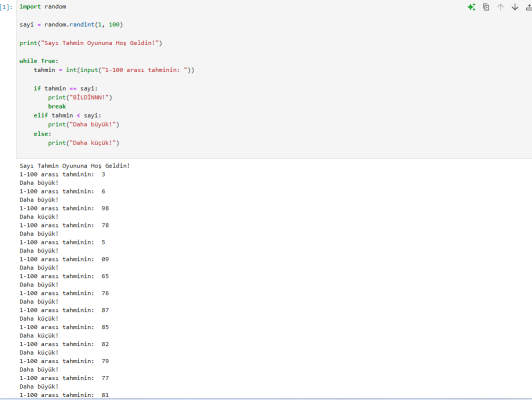532x400 pixels.
Task: Click the print("Daha küçük!") code line
Action: 83,143
